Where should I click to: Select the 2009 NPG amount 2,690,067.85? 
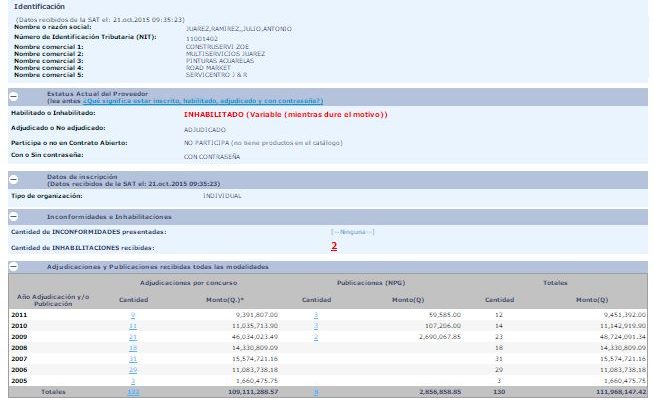[x=440, y=337]
